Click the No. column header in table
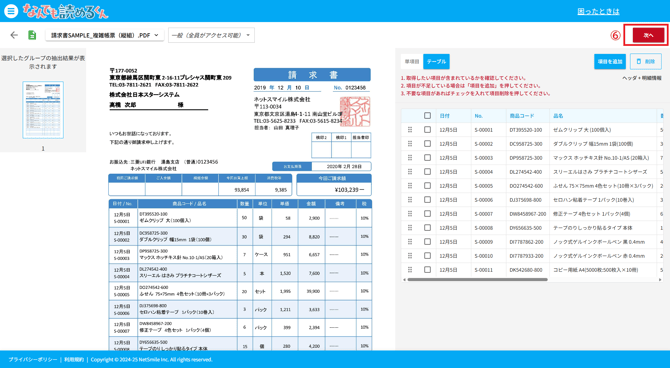This screenshot has height=368, width=670. (488, 115)
